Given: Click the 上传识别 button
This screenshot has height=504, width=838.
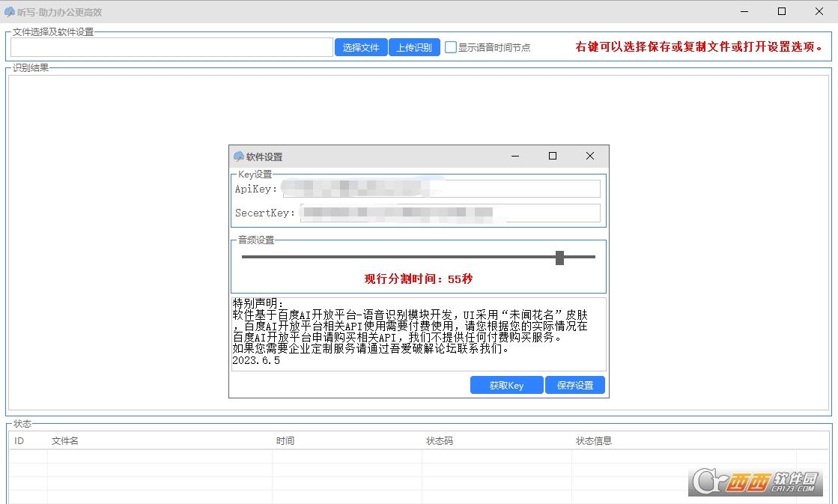Looking at the screenshot, I should [x=414, y=47].
